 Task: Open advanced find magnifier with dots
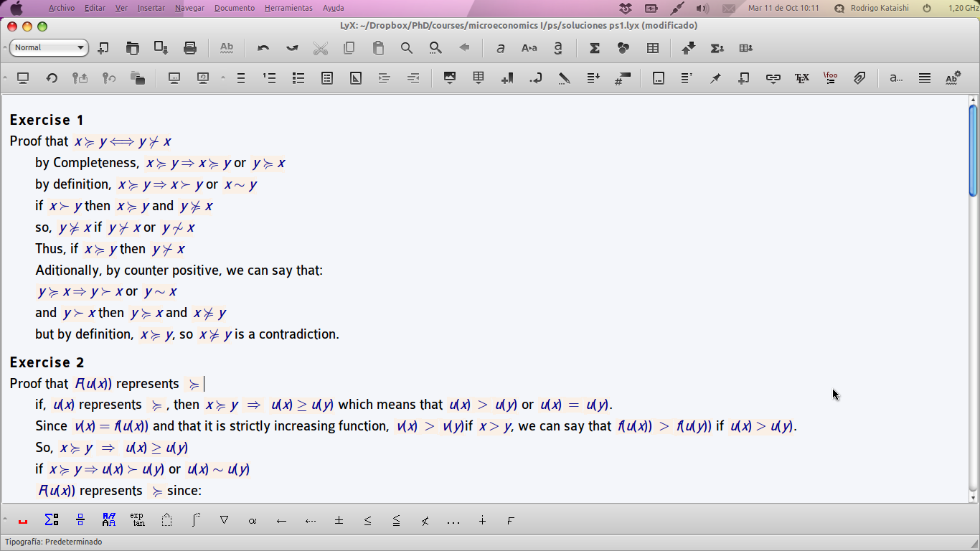point(435,48)
